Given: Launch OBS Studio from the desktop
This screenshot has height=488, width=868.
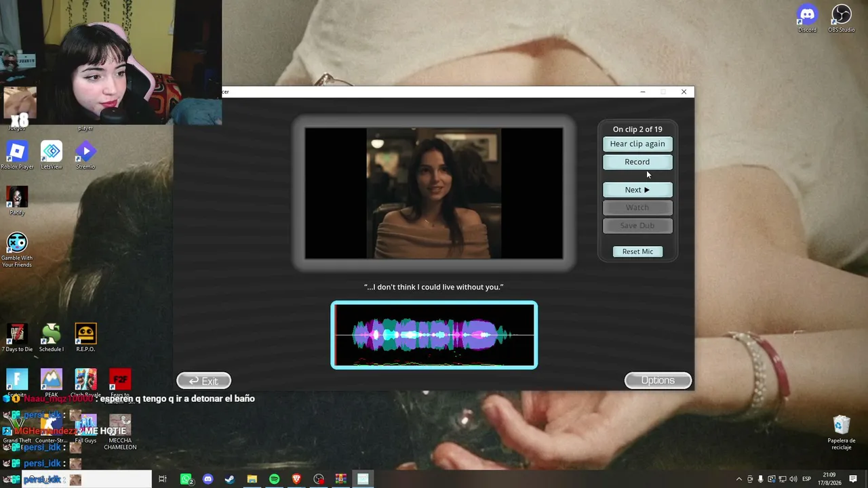Looking at the screenshot, I should pos(842,19).
